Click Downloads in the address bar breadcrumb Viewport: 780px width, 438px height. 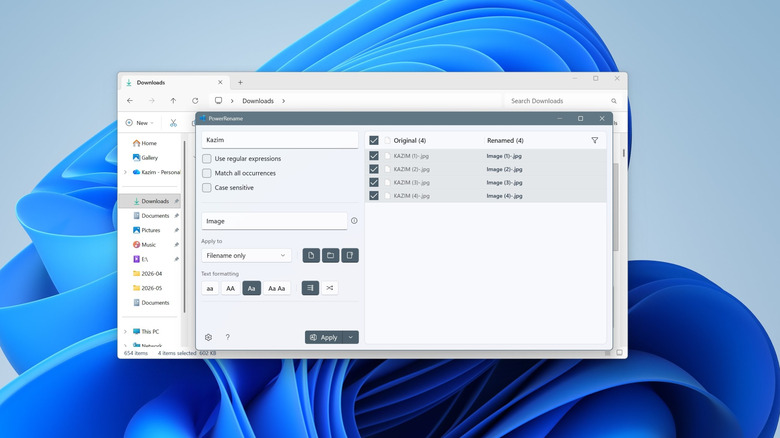(x=258, y=101)
